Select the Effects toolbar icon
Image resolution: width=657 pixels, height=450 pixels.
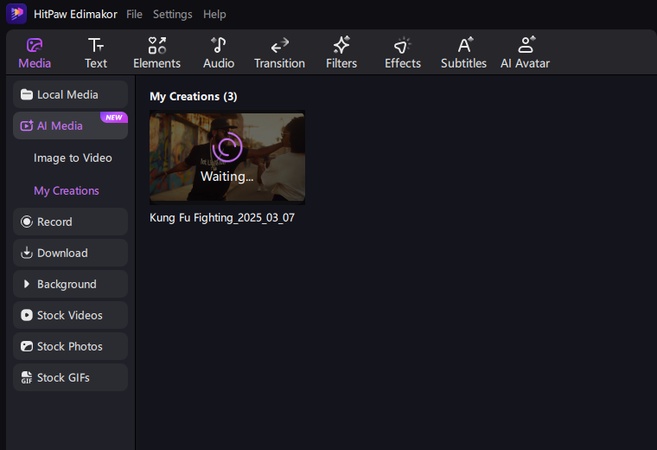(402, 53)
